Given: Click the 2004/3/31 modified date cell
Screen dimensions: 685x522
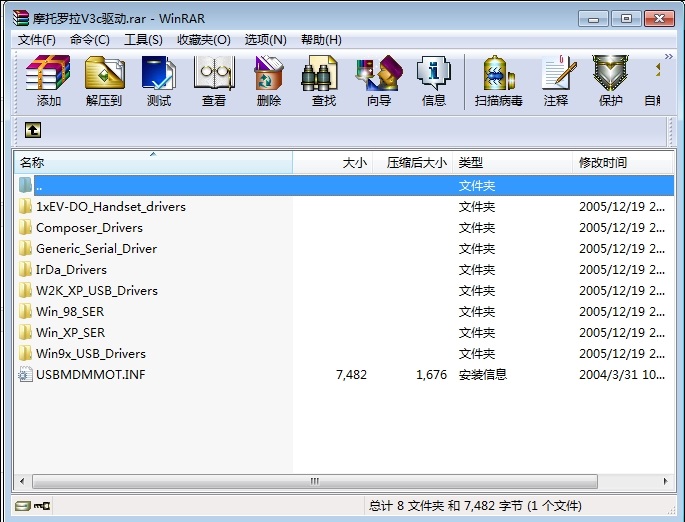Looking at the screenshot, I should [622, 375].
